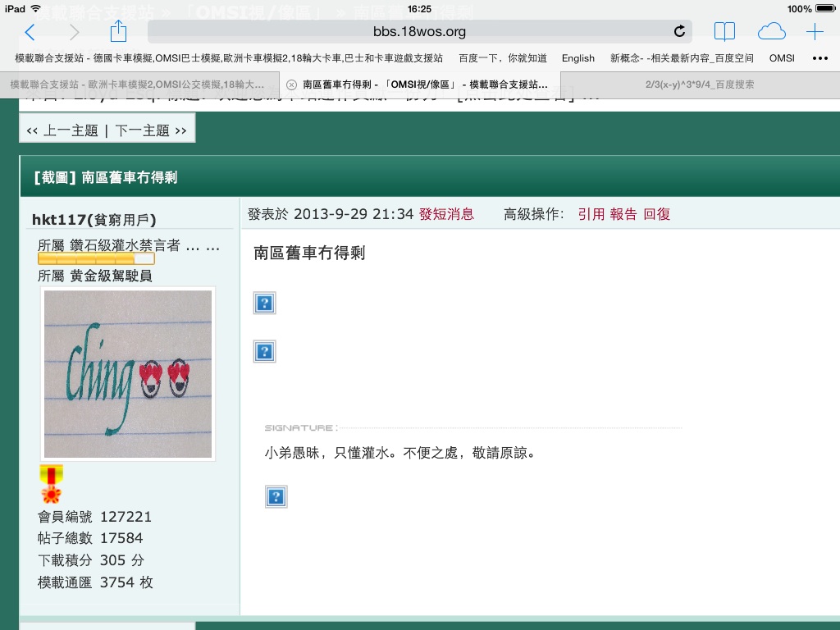Screen dimensions: 840x630
Task: Go to previous topic 上一主題
Action: (62, 130)
